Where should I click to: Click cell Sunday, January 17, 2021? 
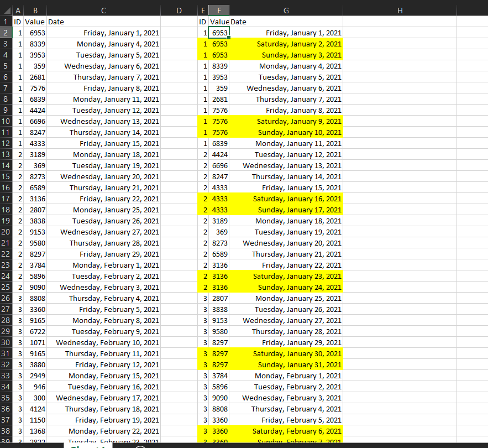[x=286, y=210]
